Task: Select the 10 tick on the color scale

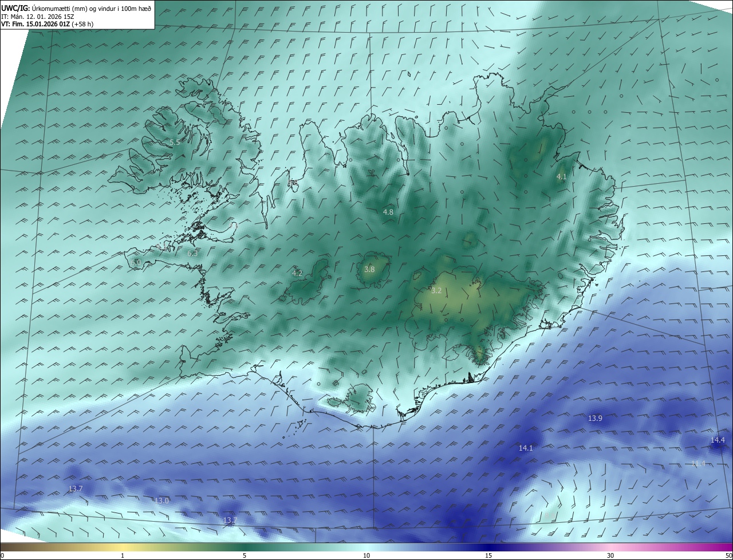Action: pyautogui.click(x=366, y=555)
